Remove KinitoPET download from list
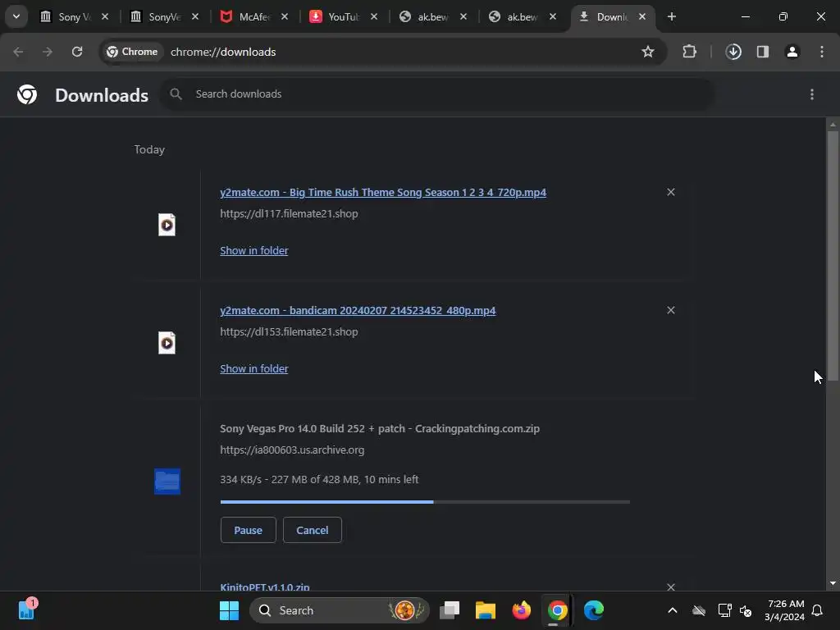This screenshot has height=630, width=840. [671, 587]
